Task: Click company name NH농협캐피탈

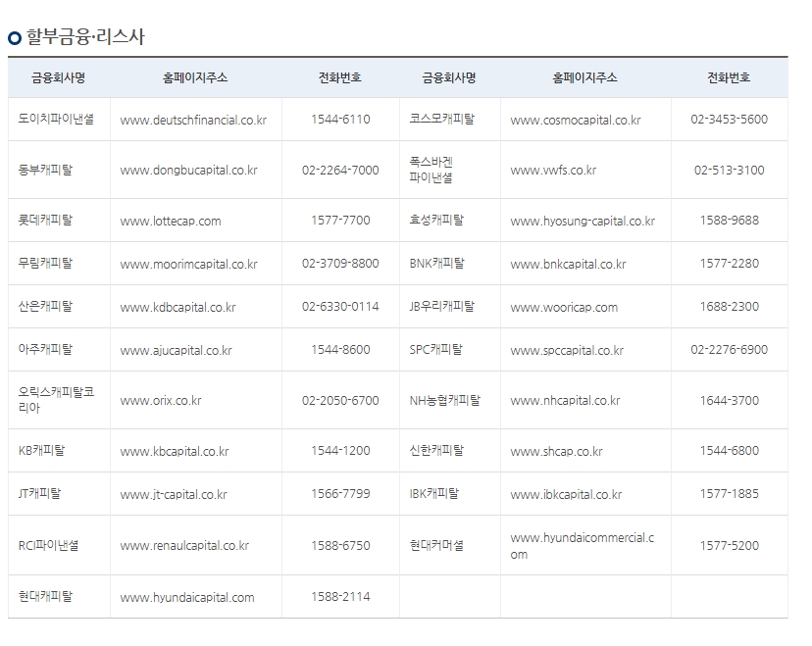Action: 445,400
